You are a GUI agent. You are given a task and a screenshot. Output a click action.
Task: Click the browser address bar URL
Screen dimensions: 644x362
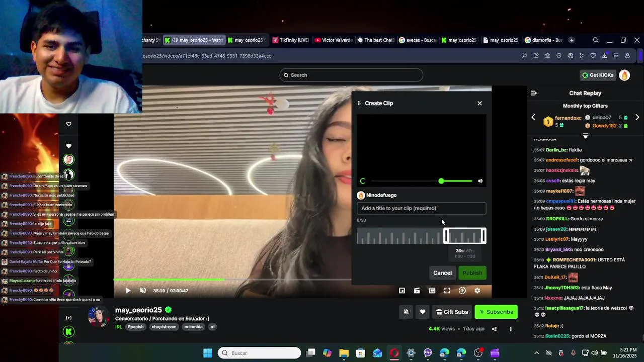(x=207, y=56)
